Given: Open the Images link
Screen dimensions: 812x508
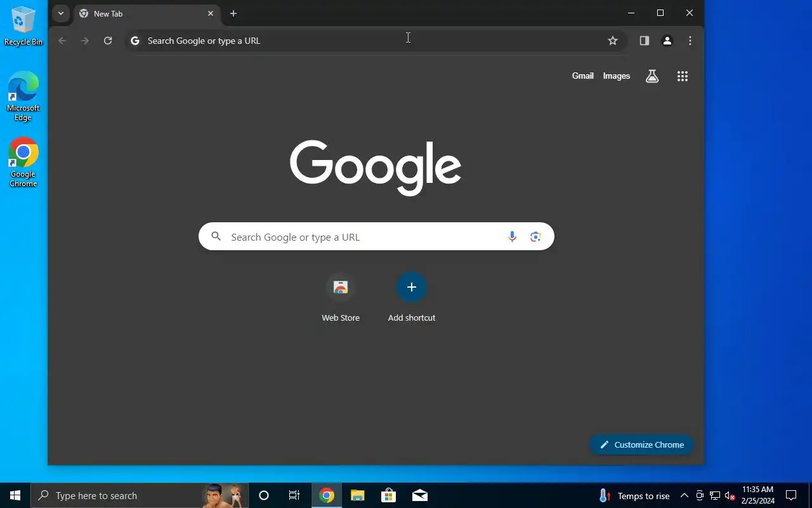Looking at the screenshot, I should coord(617,76).
